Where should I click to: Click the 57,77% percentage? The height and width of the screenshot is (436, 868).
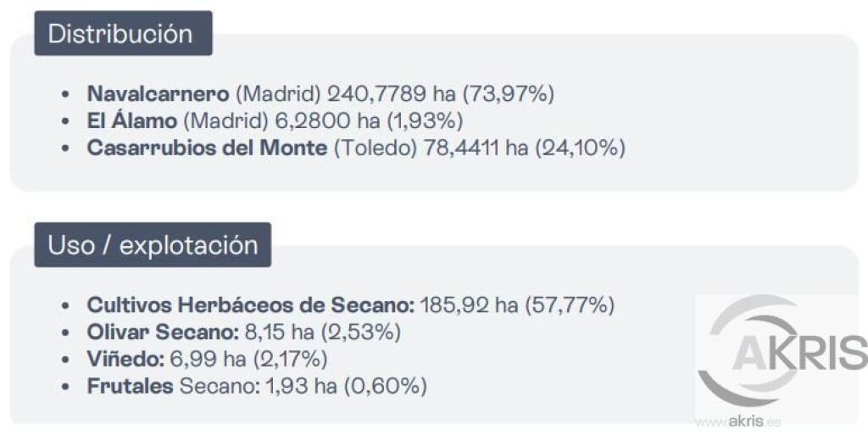point(570,305)
